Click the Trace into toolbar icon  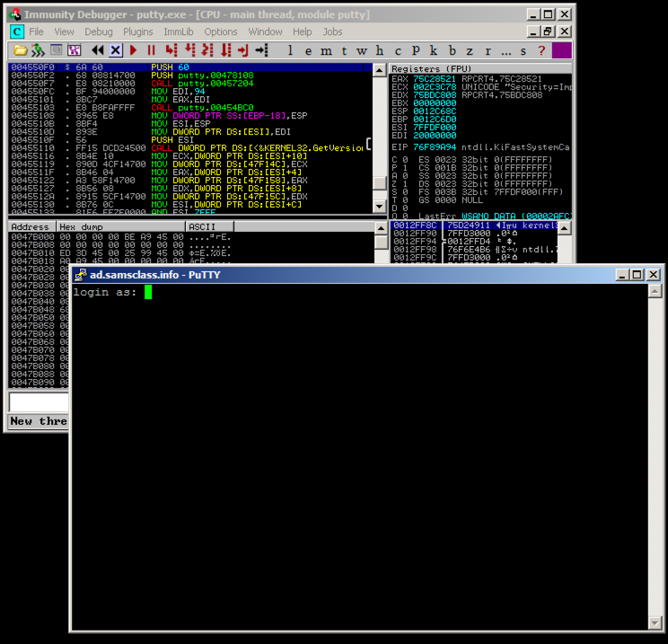[207, 50]
